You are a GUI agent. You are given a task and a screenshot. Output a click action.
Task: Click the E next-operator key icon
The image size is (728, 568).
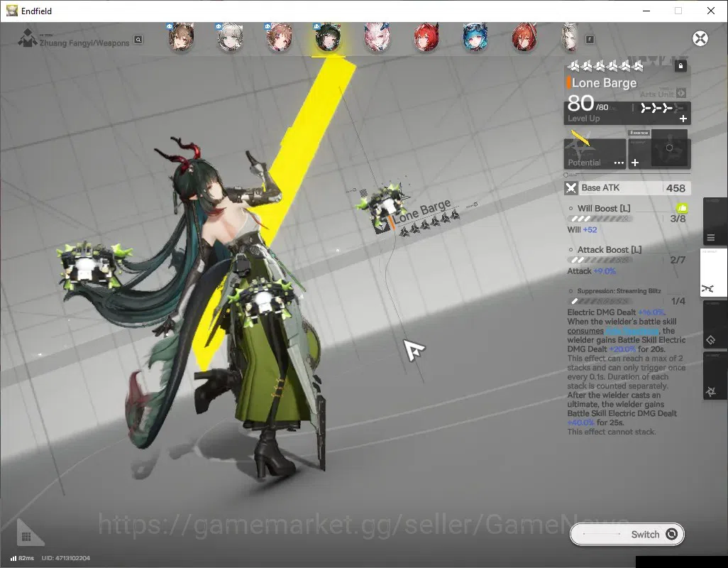coord(590,40)
